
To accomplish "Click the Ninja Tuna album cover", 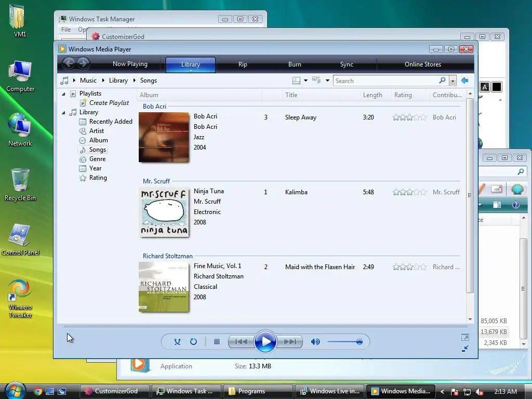I will pyautogui.click(x=164, y=212).
